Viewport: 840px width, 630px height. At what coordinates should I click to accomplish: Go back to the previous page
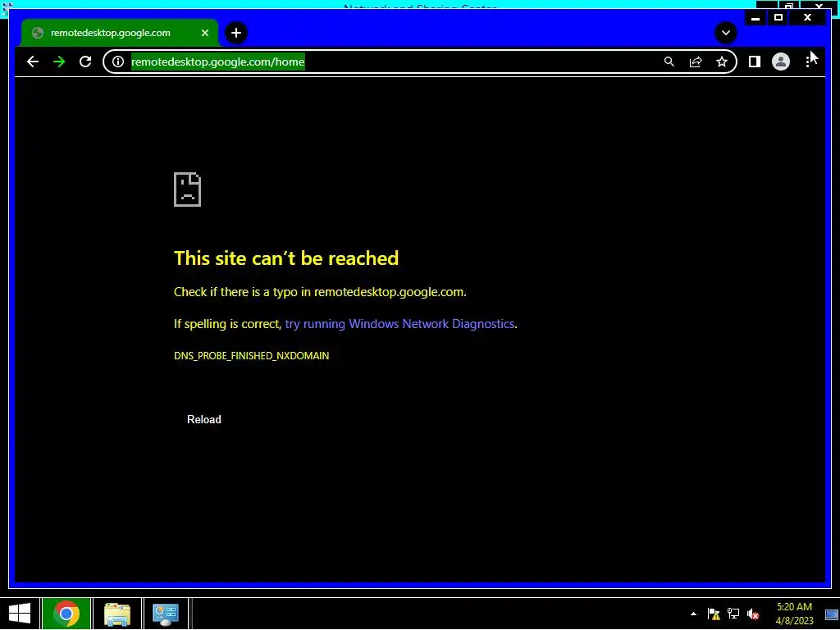[x=33, y=62]
